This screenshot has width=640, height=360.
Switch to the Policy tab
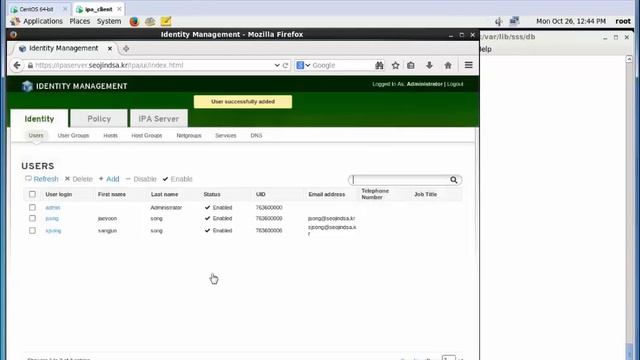click(99, 119)
